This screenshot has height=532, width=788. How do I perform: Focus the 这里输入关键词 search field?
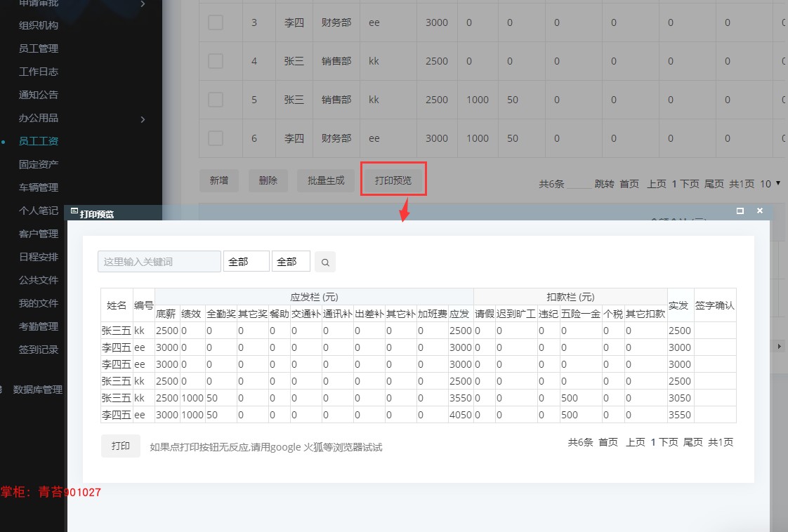coord(159,262)
